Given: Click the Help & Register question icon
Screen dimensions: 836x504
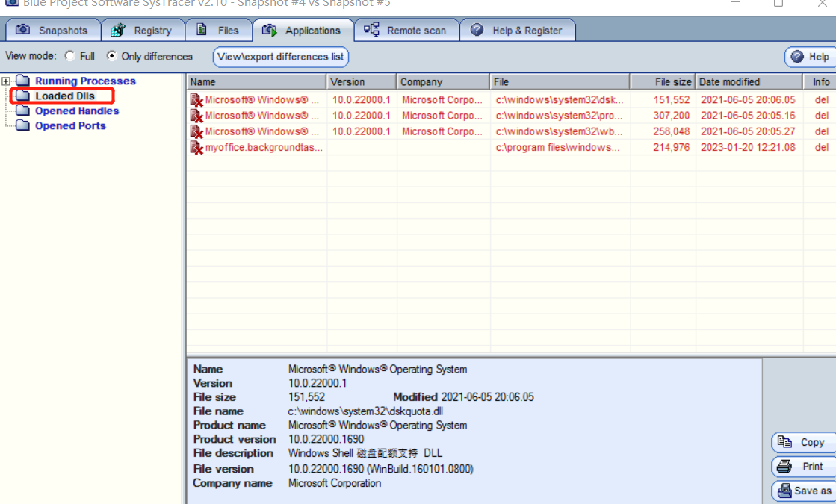Looking at the screenshot, I should 477,30.
